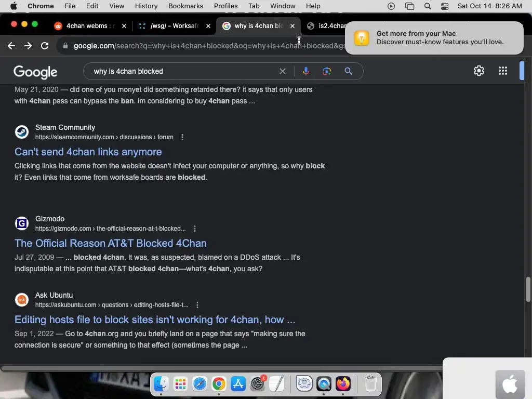The width and height of the screenshot is (532, 399).
Task: Click the Chrome address bar URL
Action: coord(209,46)
